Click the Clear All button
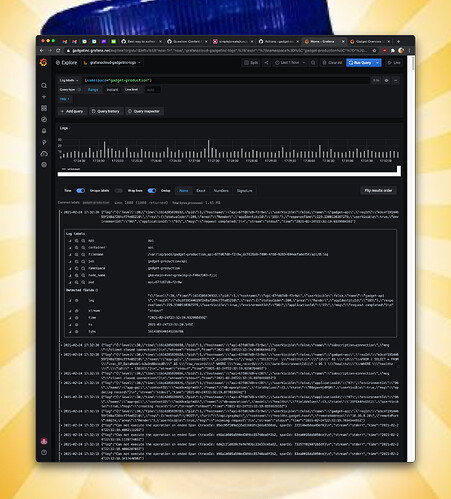Viewport: 451px width, 499px height. [332, 63]
